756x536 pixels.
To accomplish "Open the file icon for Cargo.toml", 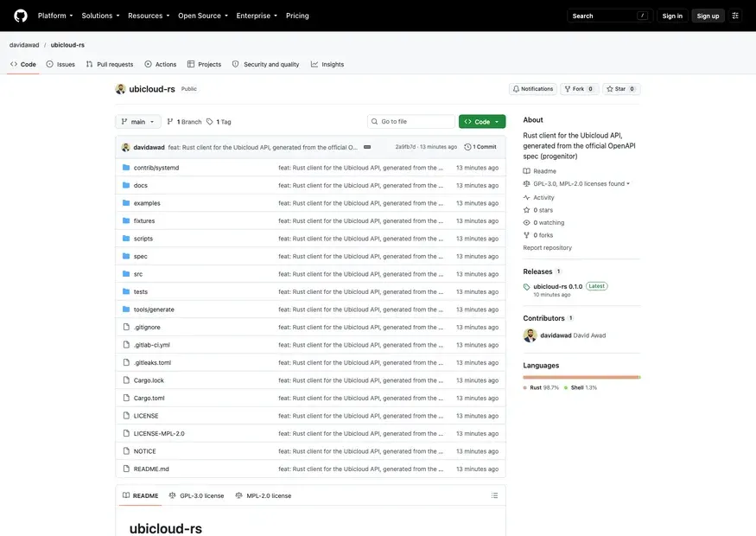I will (126, 398).
